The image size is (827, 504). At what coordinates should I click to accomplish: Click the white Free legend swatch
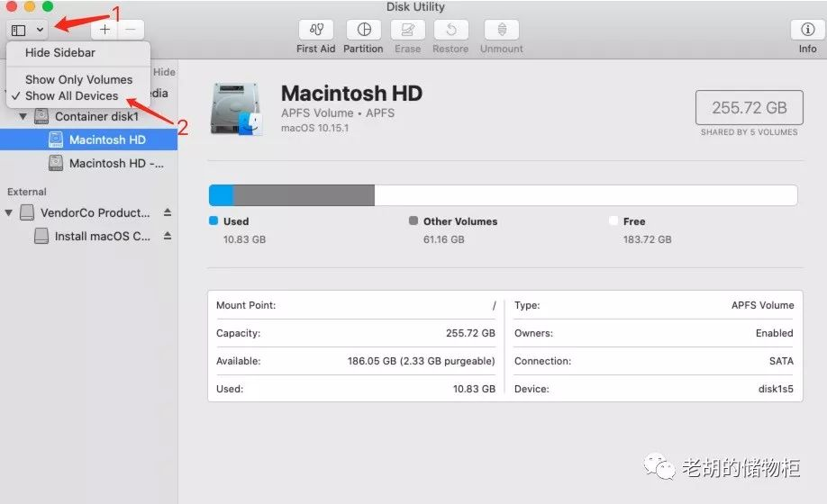coord(613,220)
